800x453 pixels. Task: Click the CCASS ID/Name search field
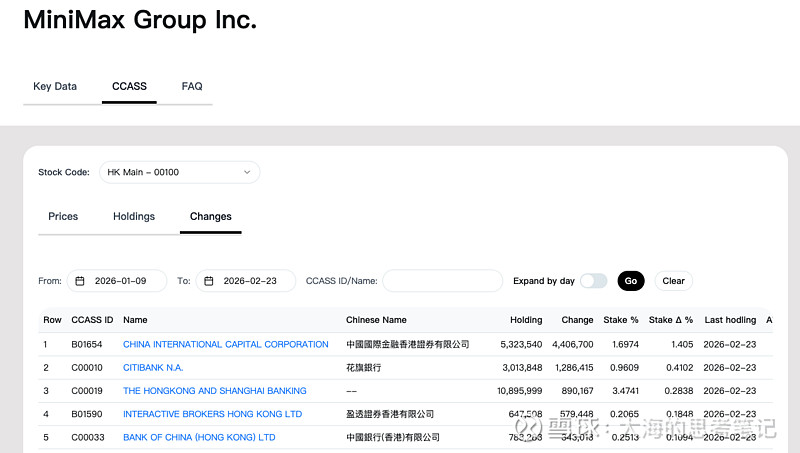coord(442,281)
